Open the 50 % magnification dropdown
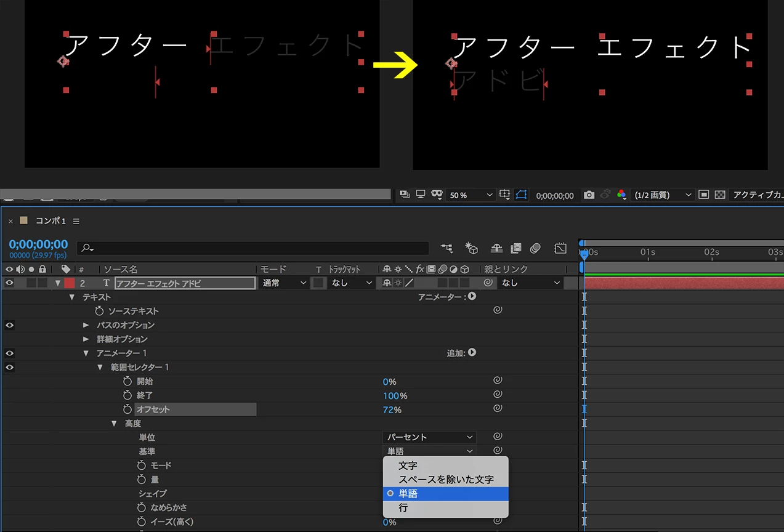The width and height of the screenshot is (784, 532). (x=471, y=195)
